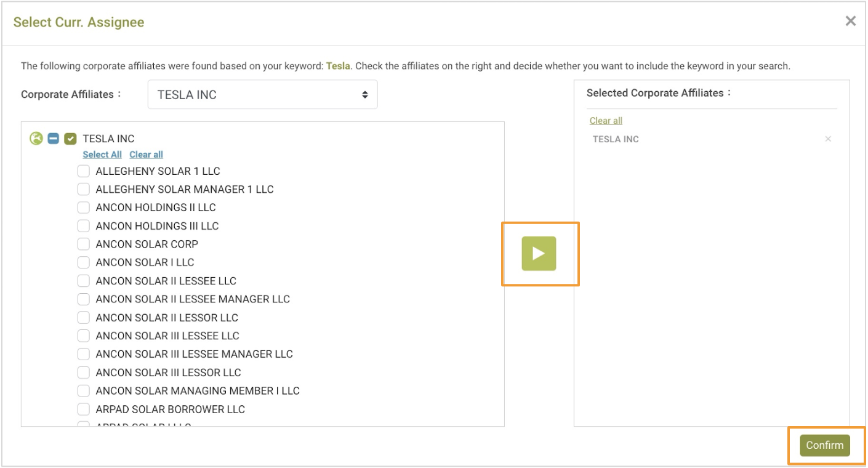Close the Select Curr. Assignee dialog
This screenshot has width=868, height=468.
[x=850, y=22]
